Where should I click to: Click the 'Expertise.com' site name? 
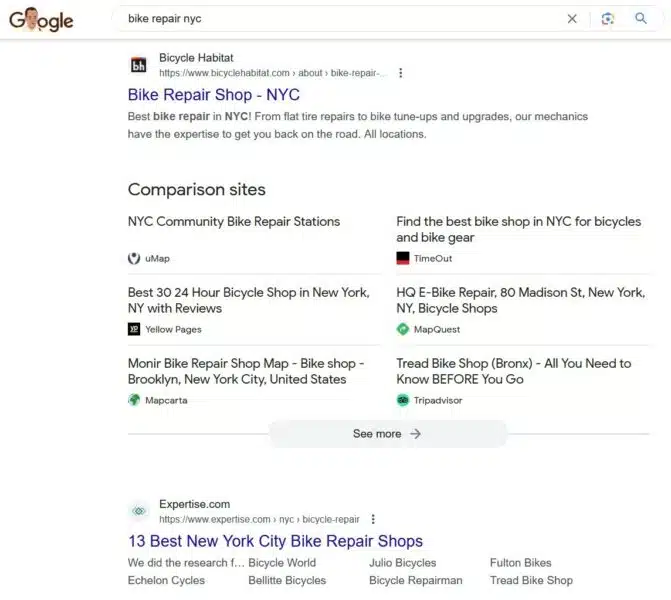pyautogui.click(x=194, y=504)
